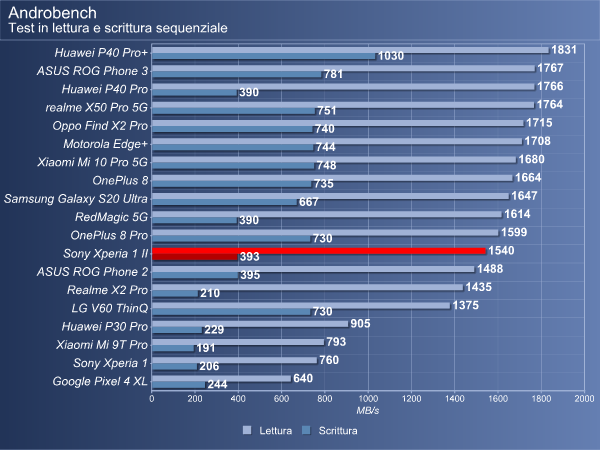Select the Samsung Galaxy S20 Ultra label

click(x=76, y=199)
